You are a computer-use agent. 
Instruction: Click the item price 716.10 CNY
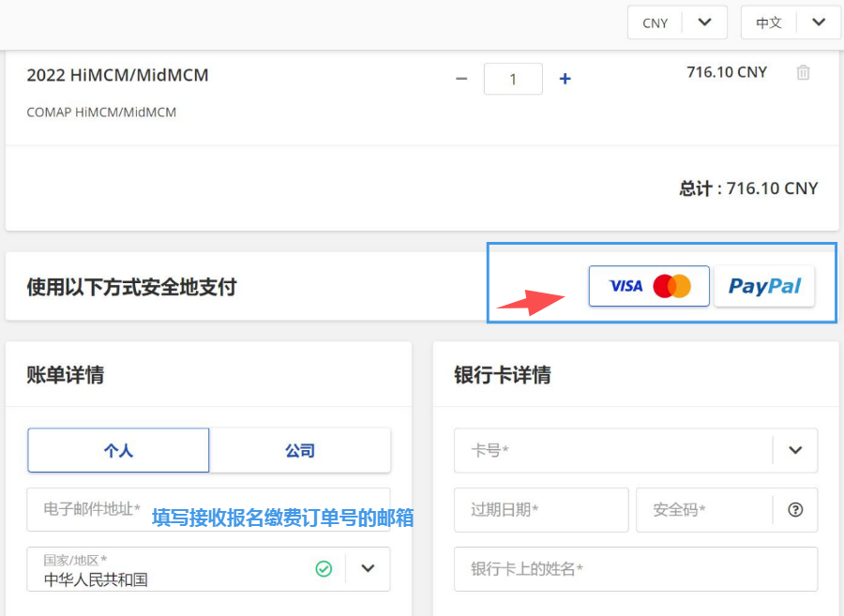click(x=727, y=72)
